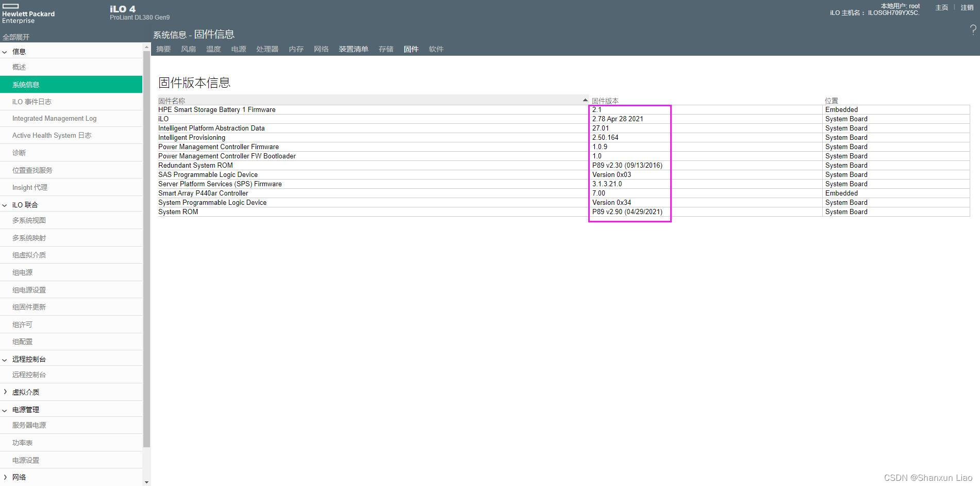The width and height of the screenshot is (980, 486).
Task: Click the sidebar scrollbar up arrow
Action: coord(147,47)
